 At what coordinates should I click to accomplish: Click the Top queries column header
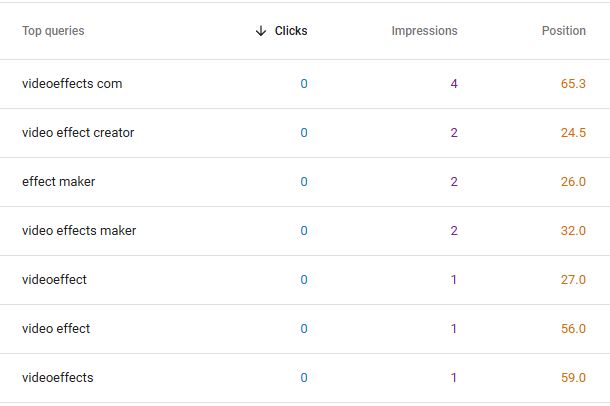53,31
